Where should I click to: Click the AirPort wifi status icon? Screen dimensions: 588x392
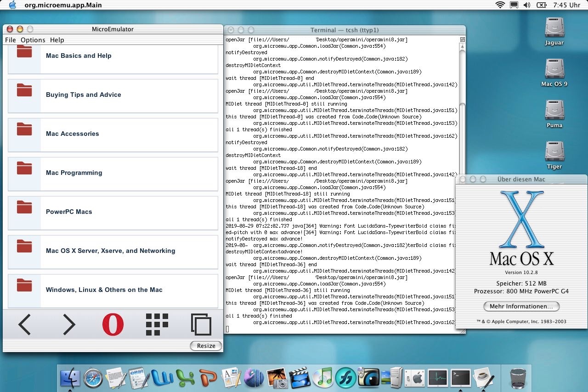500,5
